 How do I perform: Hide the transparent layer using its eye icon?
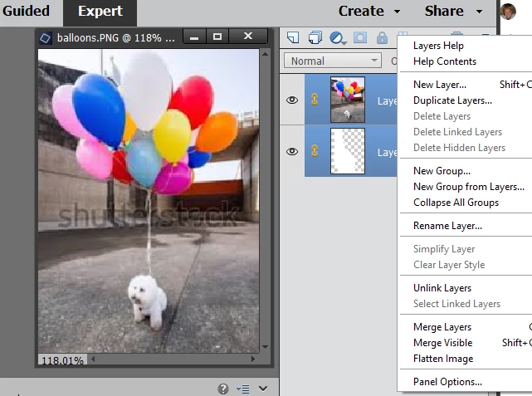pos(292,151)
